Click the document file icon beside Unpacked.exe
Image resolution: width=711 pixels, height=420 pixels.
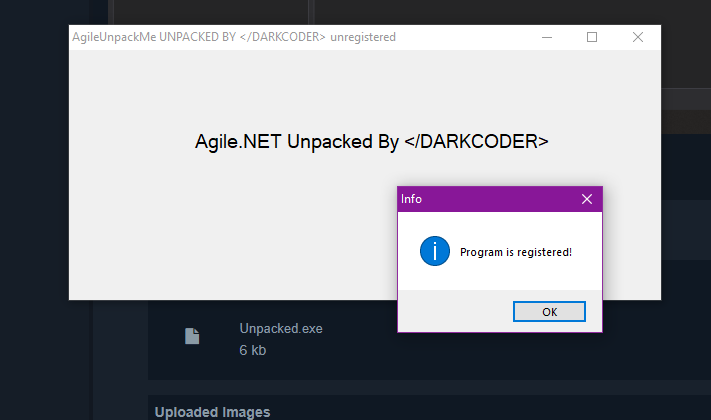coord(192,336)
